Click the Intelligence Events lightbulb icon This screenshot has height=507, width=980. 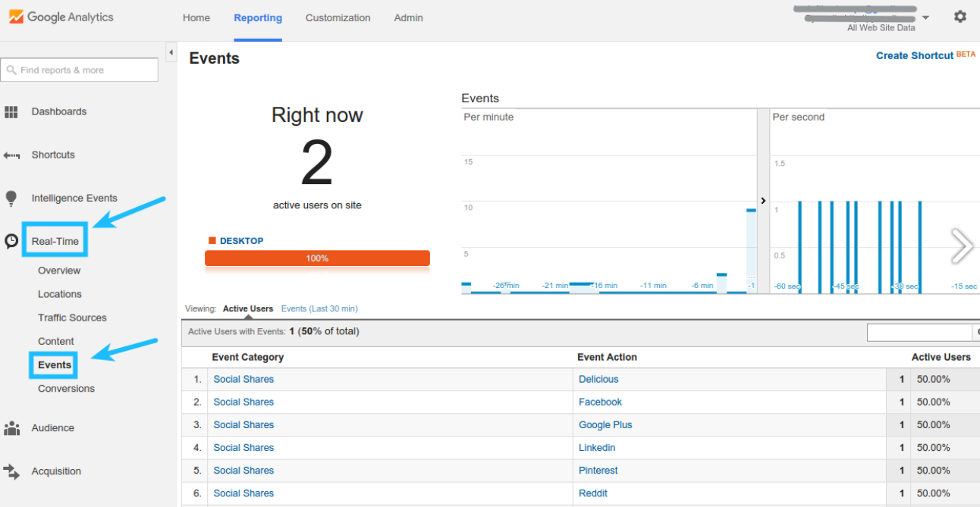[11, 199]
